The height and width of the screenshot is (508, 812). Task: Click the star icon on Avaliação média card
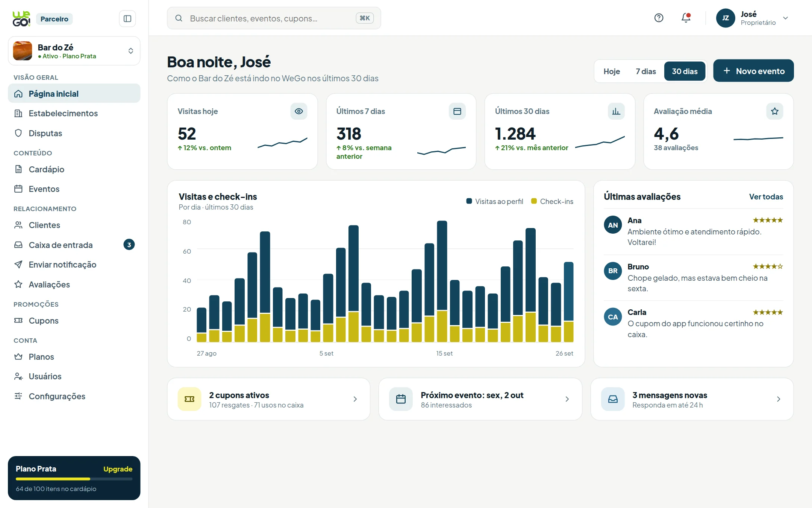pyautogui.click(x=775, y=111)
